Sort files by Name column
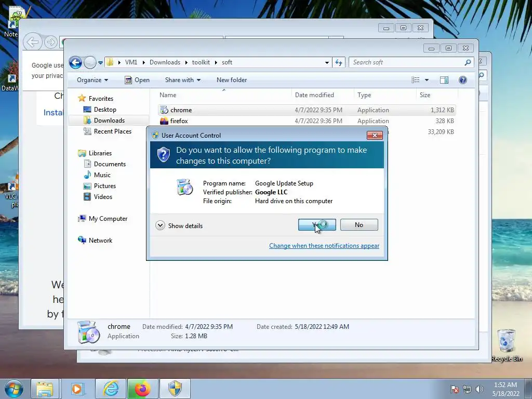Image resolution: width=532 pixels, height=399 pixels. (224, 95)
